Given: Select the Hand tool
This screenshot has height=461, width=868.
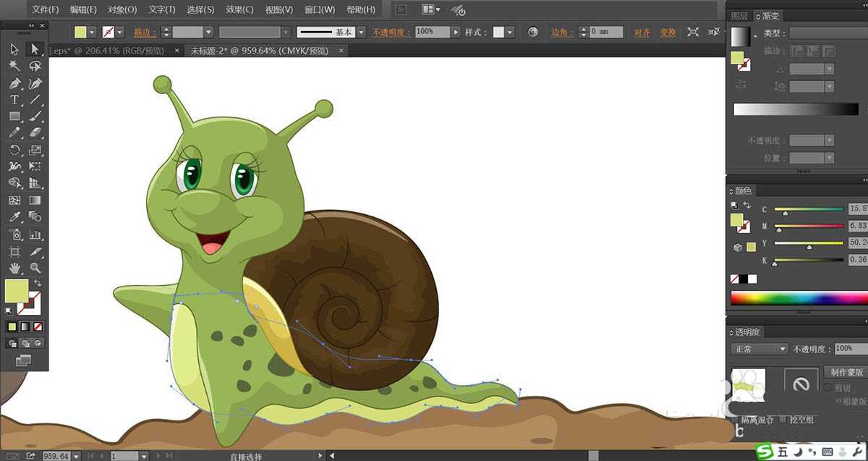Looking at the screenshot, I should 14,268.
